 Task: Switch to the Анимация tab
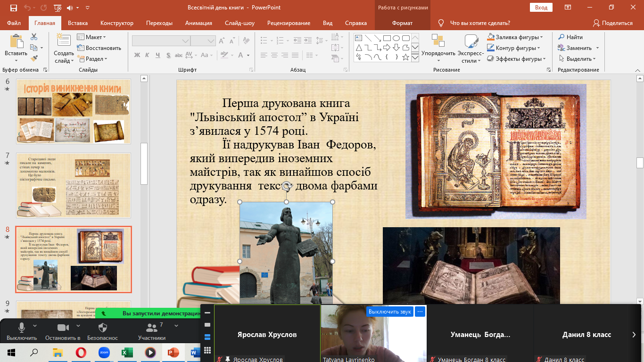[198, 23]
